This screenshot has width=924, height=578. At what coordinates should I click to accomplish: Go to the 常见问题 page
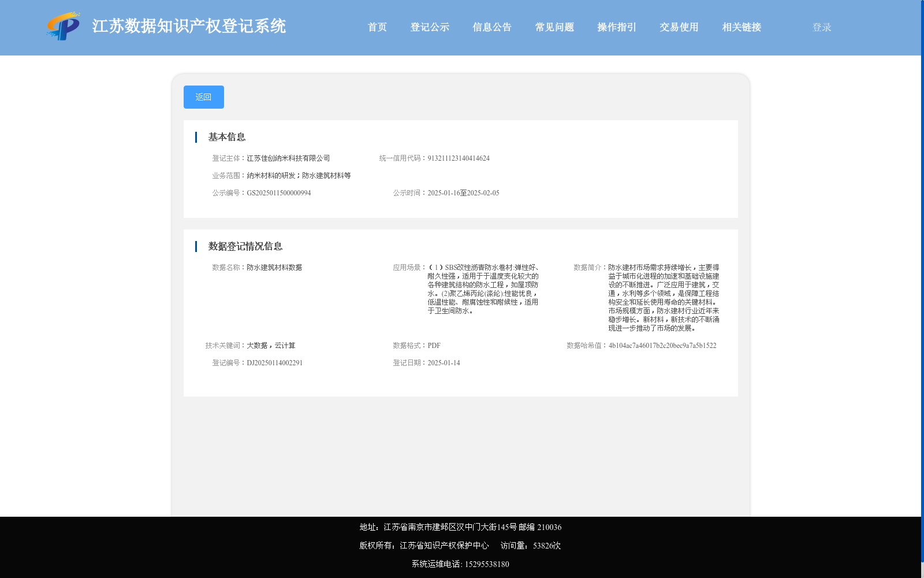pos(554,27)
